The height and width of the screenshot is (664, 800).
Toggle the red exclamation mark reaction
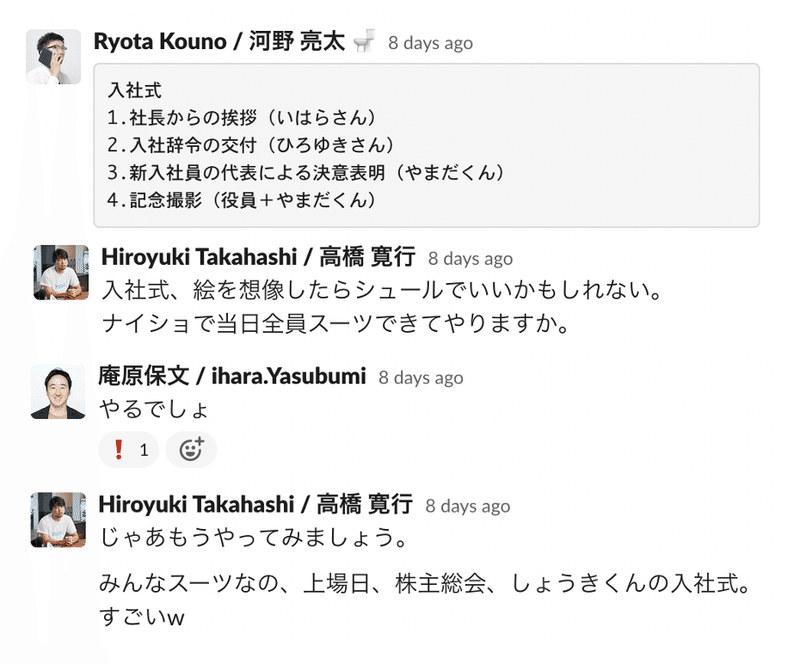click(x=129, y=450)
